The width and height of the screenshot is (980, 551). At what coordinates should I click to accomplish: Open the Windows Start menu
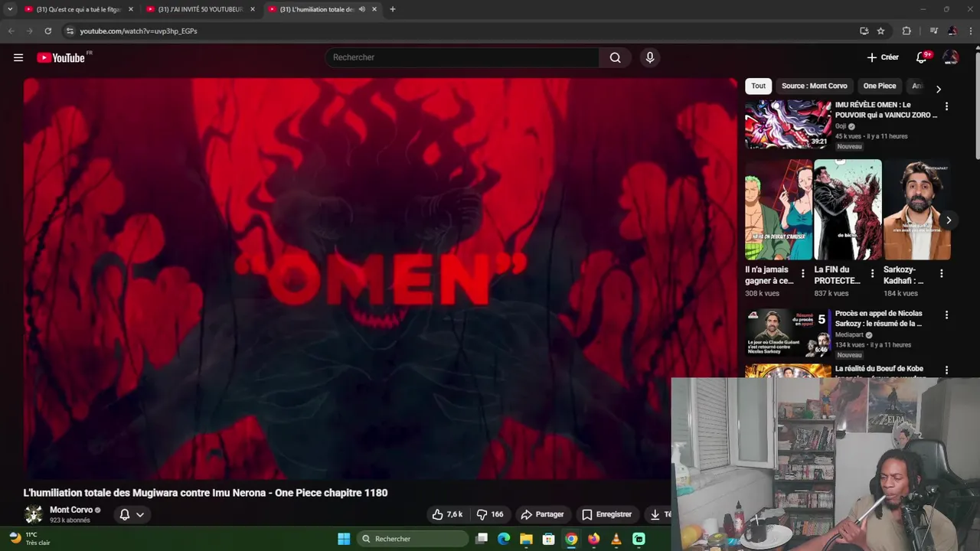pos(344,539)
